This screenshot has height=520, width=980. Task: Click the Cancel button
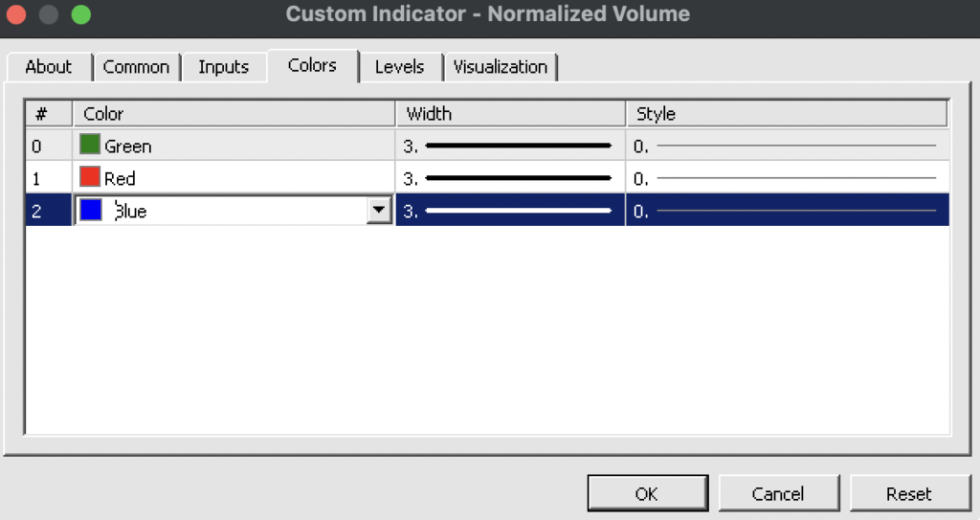[x=777, y=494]
